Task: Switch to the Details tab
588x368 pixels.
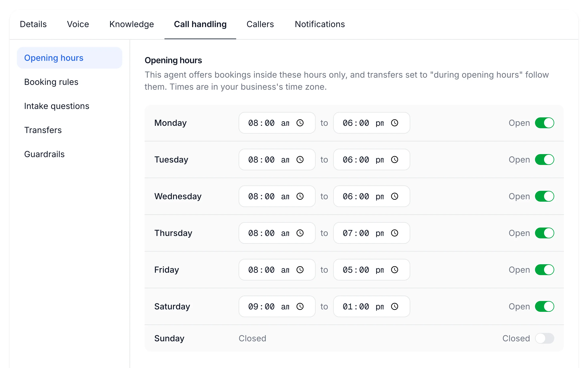Action: click(x=33, y=24)
